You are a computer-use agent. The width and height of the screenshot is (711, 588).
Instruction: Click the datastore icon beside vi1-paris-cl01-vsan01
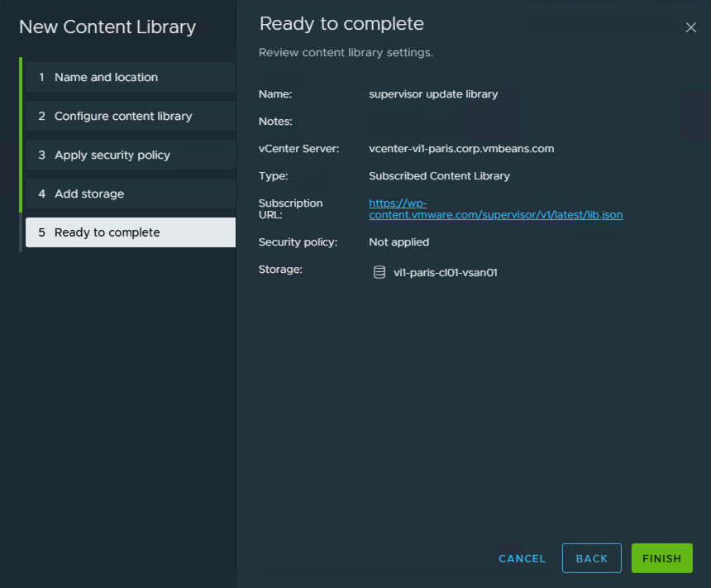coord(379,272)
